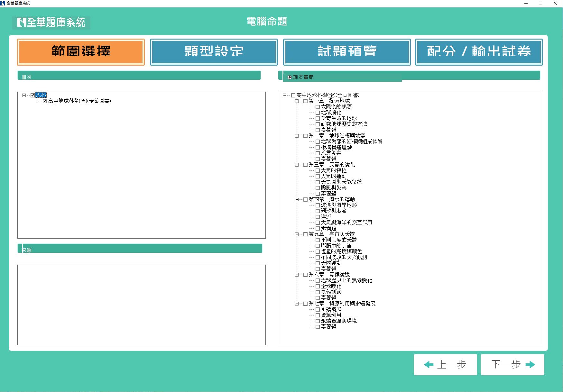Uncheck the 地科 checkbox

(32, 95)
